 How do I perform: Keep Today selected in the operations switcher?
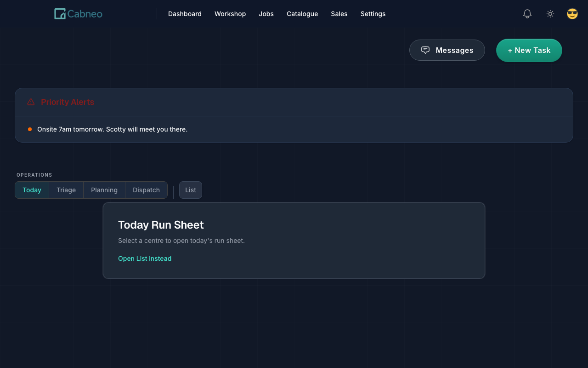tap(32, 190)
